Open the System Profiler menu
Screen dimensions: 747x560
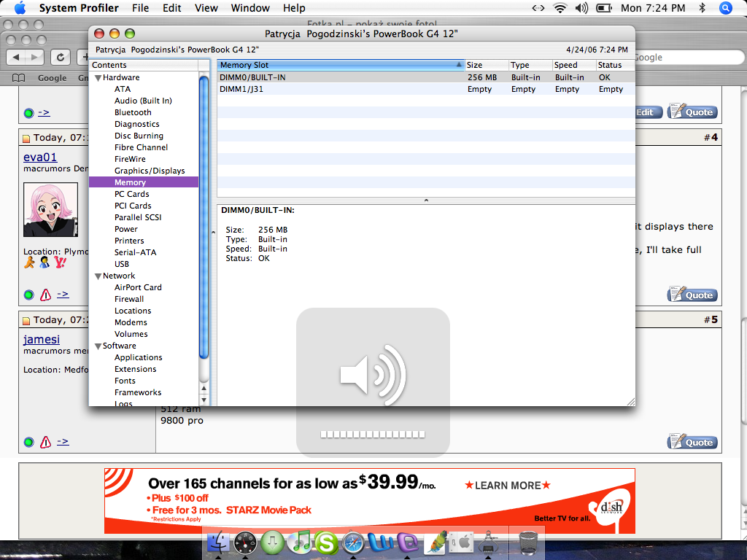coord(79,8)
